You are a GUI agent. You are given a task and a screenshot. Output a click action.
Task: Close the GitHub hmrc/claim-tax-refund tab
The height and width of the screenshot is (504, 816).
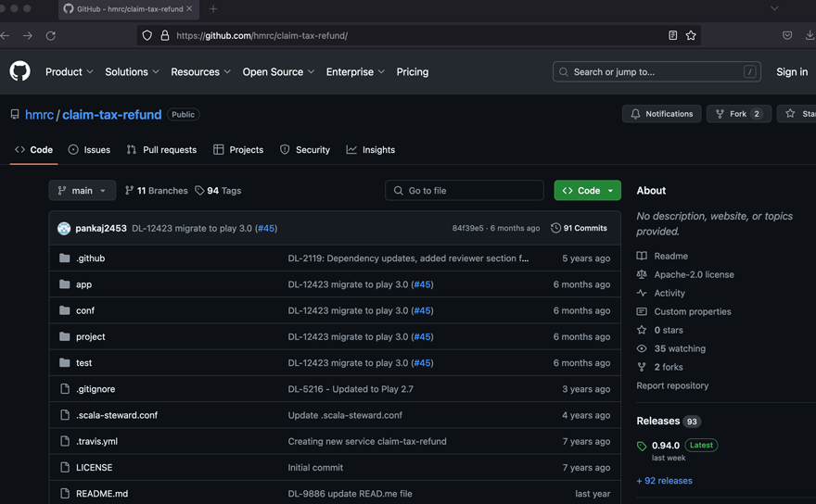point(189,9)
